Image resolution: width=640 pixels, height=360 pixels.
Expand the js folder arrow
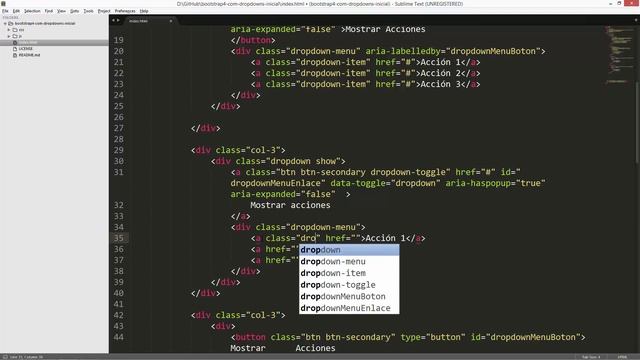point(9,36)
